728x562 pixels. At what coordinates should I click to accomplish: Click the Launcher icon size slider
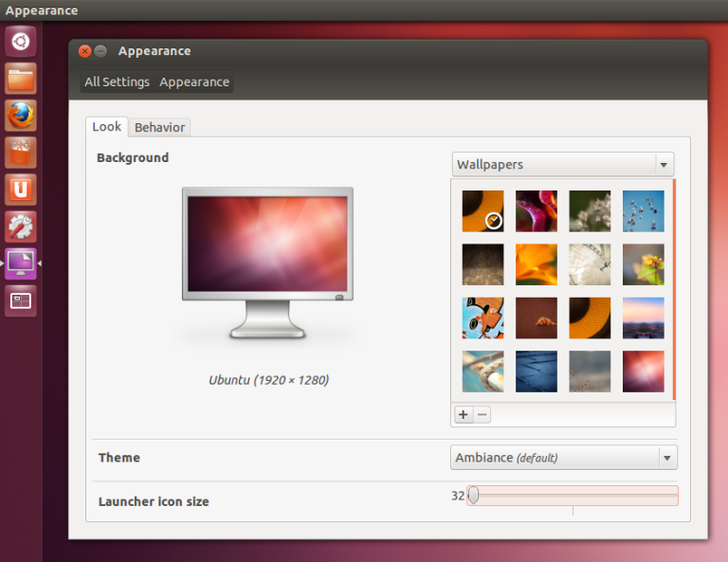click(573, 495)
